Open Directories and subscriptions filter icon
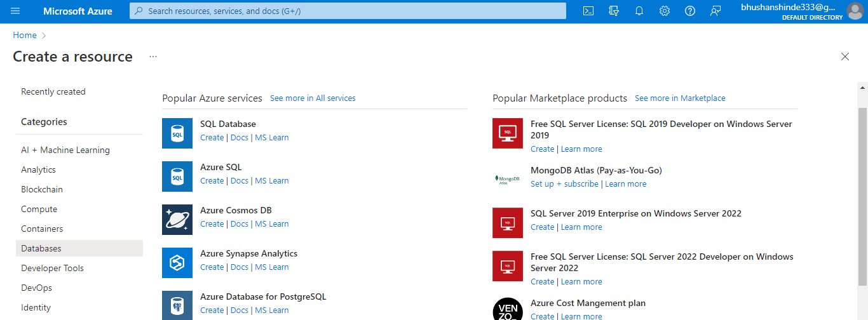This screenshot has height=320, width=868. [x=614, y=11]
